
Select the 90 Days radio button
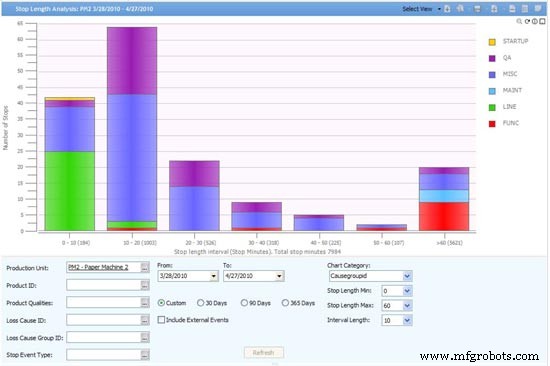(x=244, y=303)
